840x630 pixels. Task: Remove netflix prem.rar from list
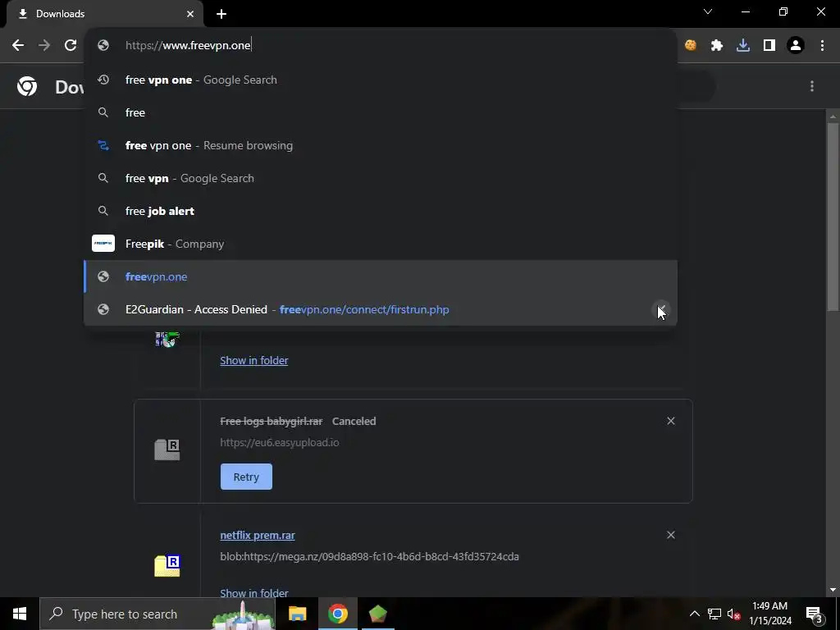tap(671, 535)
